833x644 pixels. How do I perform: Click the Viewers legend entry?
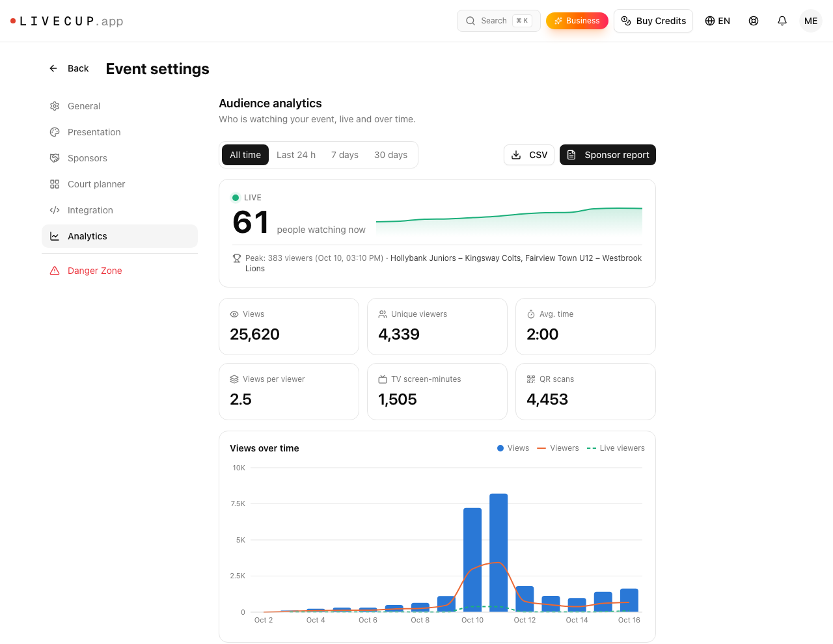pyautogui.click(x=558, y=448)
